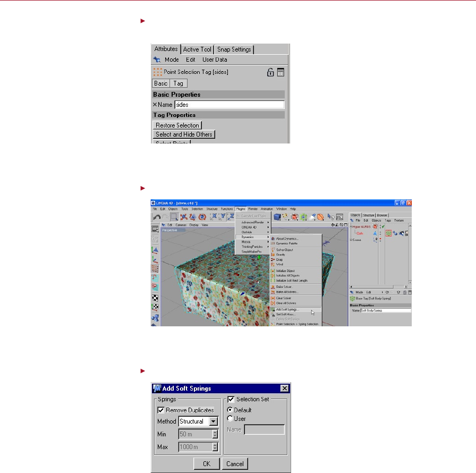Viewport: 476px width, 473px height.
Task: Toggle the Selection Set checkbox
Action: (231, 399)
